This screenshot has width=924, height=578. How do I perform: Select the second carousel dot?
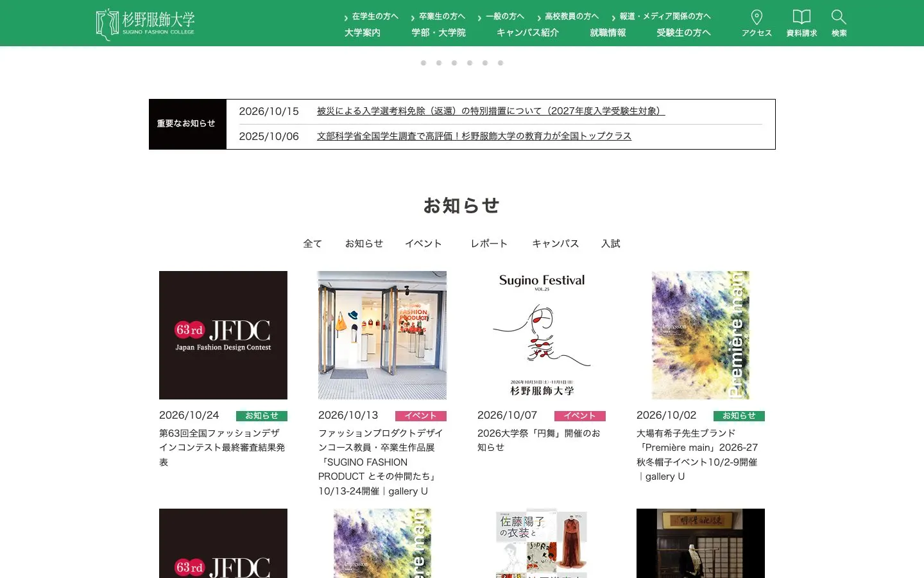pyautogui.click(x=439, y=63)
